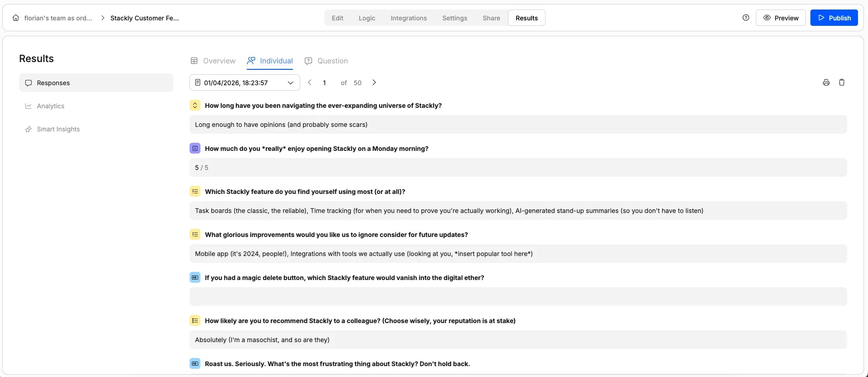Click the Individual person icon

[251, 61]
